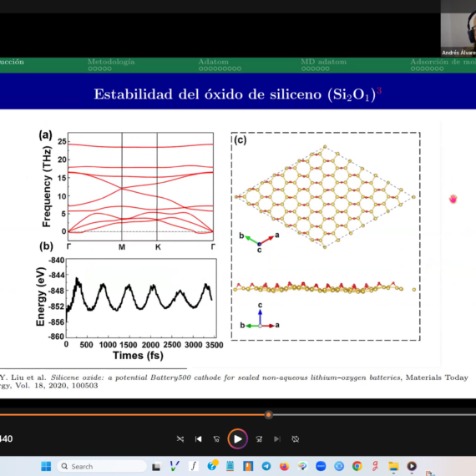Open the Notepad app on taskbar
The width and height of the screenshot is (476, 476).
pyautogui.click(x=230, y=466)
